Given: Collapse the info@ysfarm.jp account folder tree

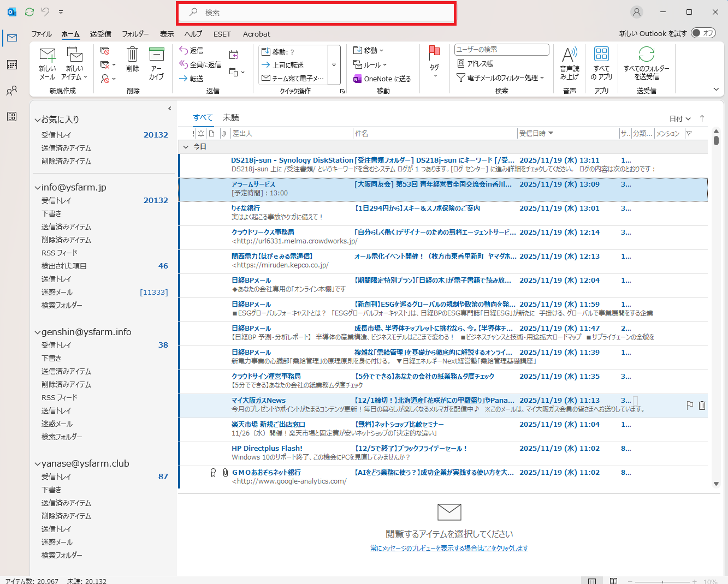Looking at the screenshot, I should pyautogui.click(x=37, y=188).
